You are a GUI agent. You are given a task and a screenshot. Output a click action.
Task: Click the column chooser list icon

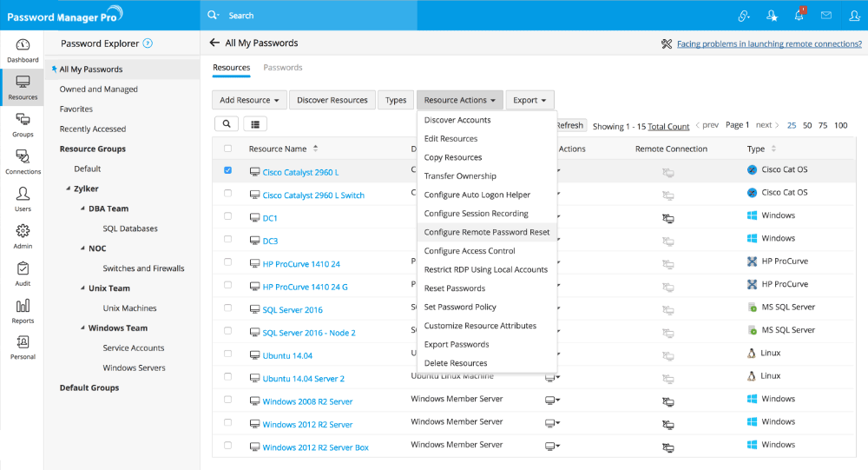click(x=255, y=125)
